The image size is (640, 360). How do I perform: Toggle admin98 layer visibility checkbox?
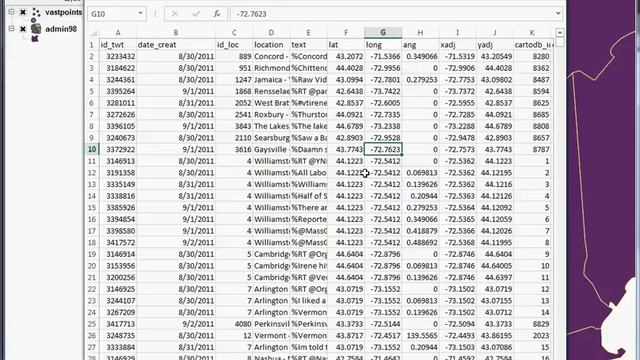pos(23,29)
